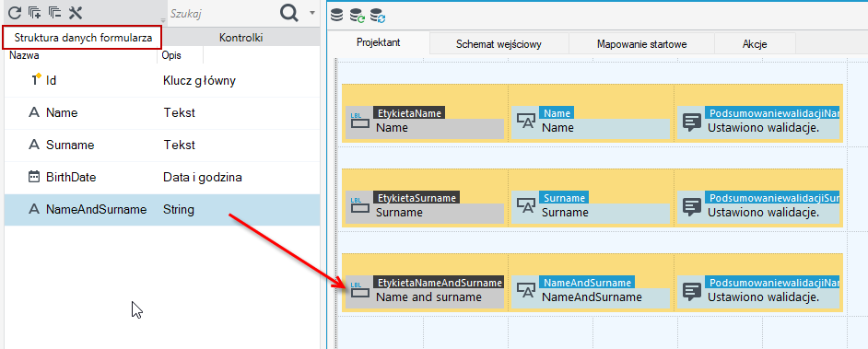Click the magnifier search icon
Screen dimensions: 868x349
(289, 13)
